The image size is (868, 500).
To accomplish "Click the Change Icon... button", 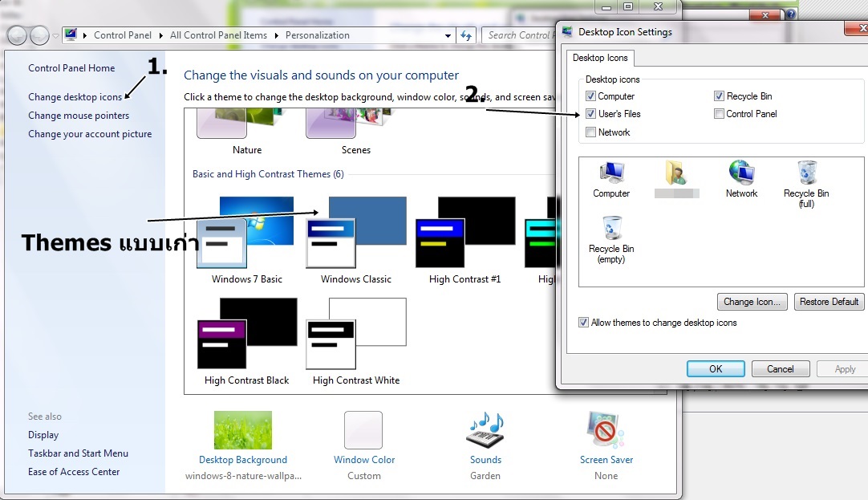I will coord(752,302).
